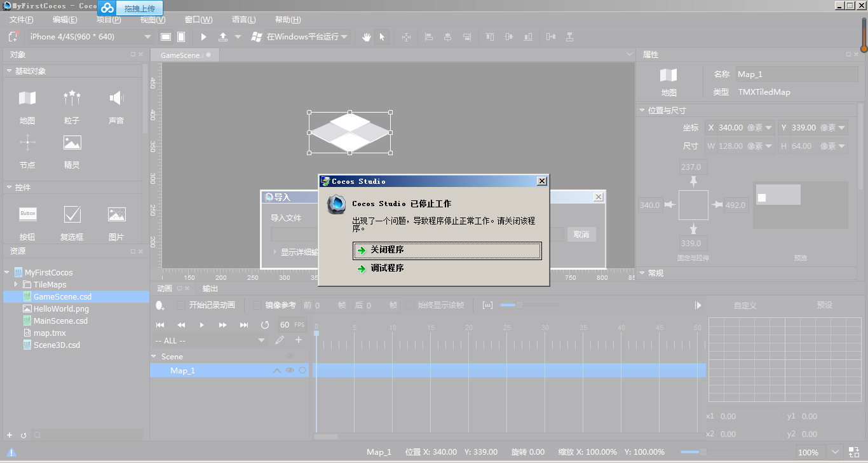
Task: Select the 复选框 widget icon
Action: [x=72, y=214]
